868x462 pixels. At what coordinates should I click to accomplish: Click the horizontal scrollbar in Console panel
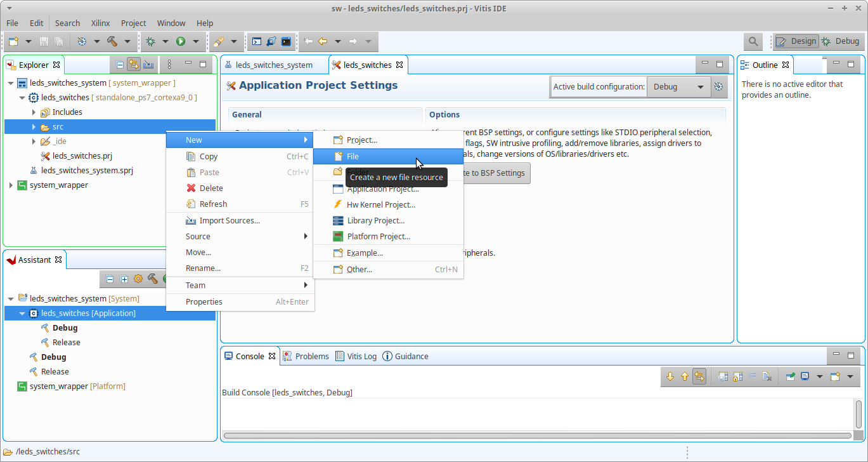point(537,436)
